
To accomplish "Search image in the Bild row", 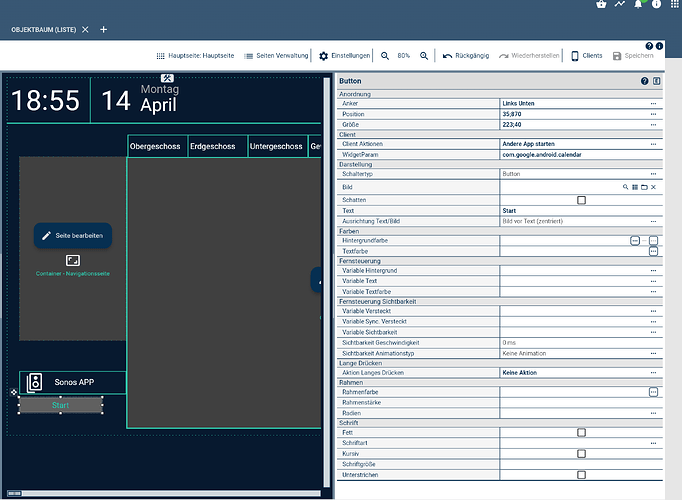I will [625, 187].
